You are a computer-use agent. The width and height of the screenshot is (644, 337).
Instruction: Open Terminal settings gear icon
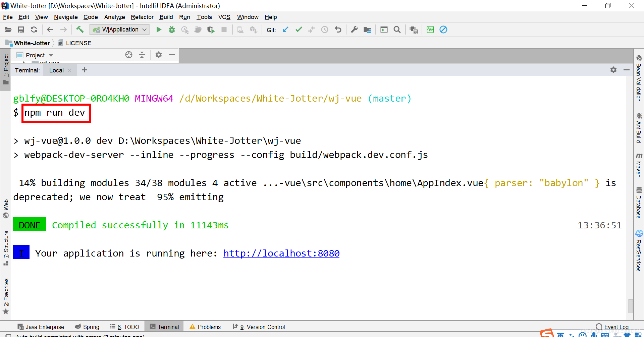[x=613, y=70]
